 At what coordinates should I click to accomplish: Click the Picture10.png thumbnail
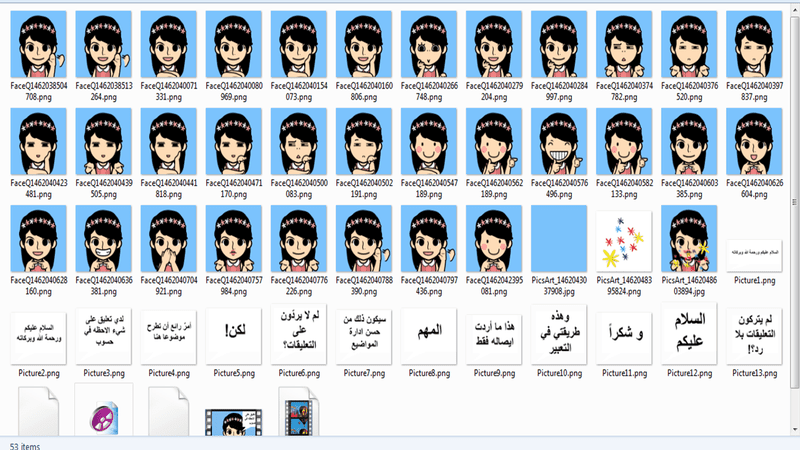(x=560, y=337)
